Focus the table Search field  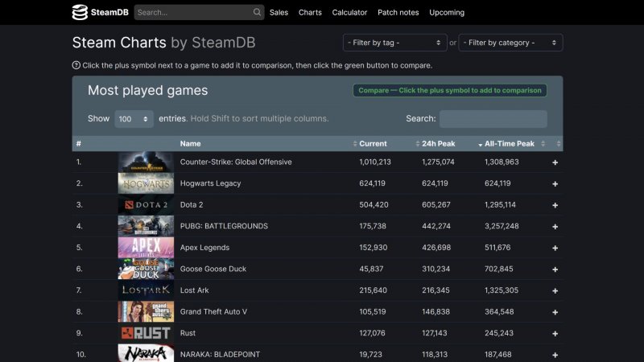tap(493, 118)
